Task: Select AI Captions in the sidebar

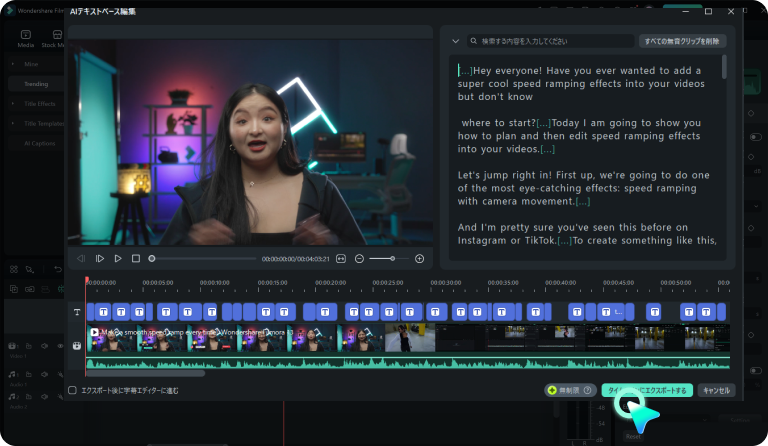Action: click(x=40, y=143)
